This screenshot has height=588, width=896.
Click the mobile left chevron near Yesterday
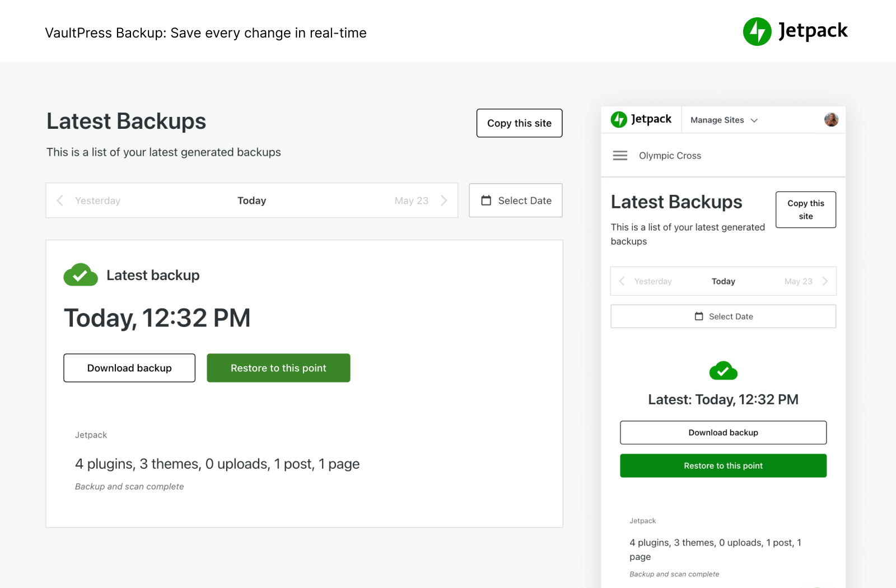pos(622,281)
